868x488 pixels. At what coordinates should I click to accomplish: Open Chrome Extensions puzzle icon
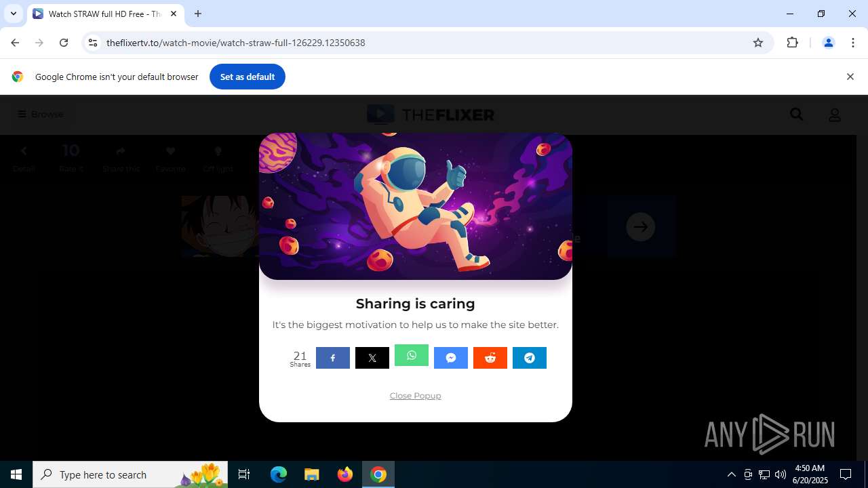coord(792,43)
